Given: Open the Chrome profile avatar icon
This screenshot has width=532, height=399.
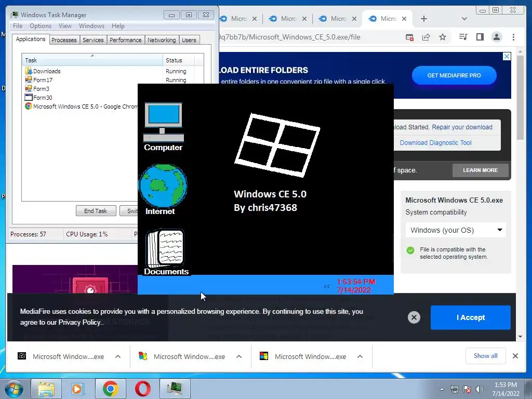Looking at the screenshot, I should pos(496,37).
